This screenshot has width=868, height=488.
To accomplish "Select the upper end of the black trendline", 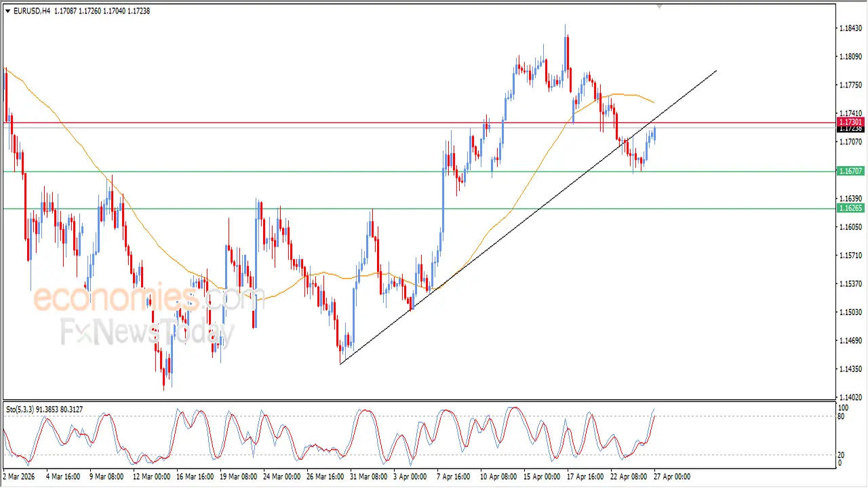I will pyautogui.click(x=716, y=70).
